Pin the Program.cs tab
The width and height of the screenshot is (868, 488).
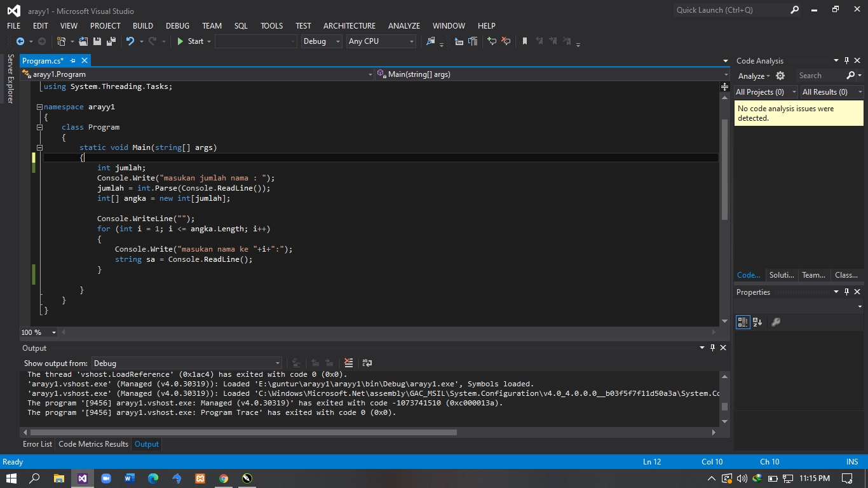click(73, 60)
